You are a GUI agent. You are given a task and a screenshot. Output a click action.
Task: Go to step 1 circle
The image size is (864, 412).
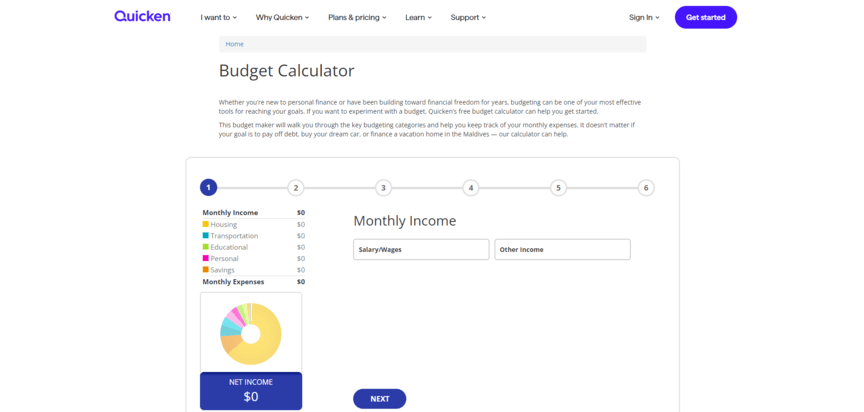(208, 188)
